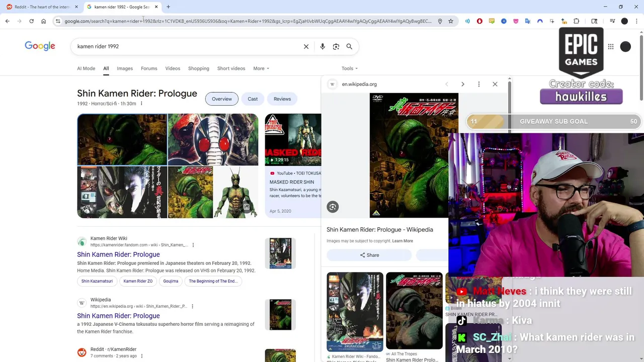Screen dimensions: 644x362
Task: Switch to AI Mode search
Action: tap(86, 68)
